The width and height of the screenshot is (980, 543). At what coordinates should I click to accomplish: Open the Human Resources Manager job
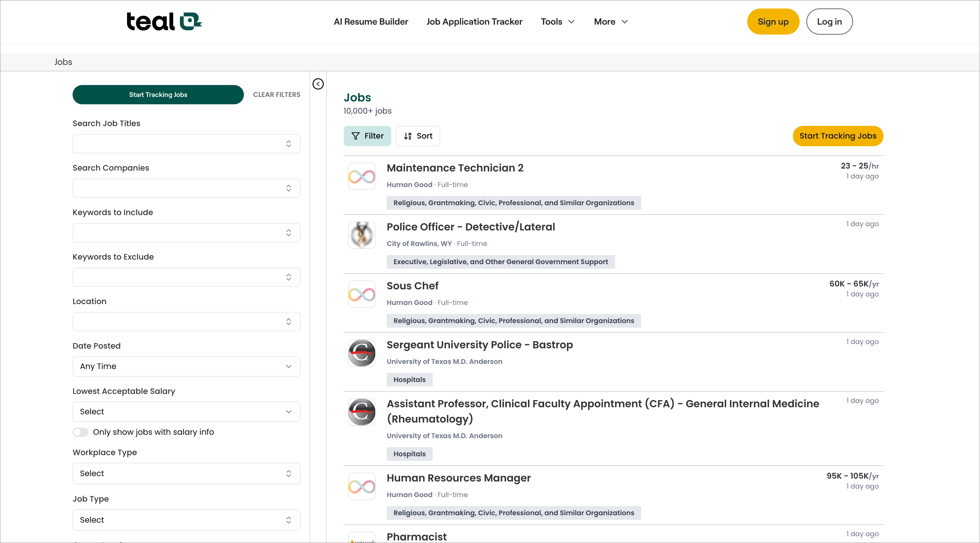click(x=459, y=478)
